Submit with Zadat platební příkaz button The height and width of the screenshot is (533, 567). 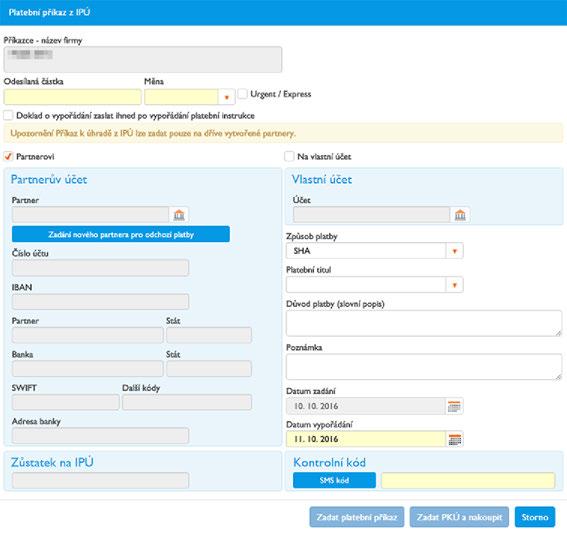357,517
